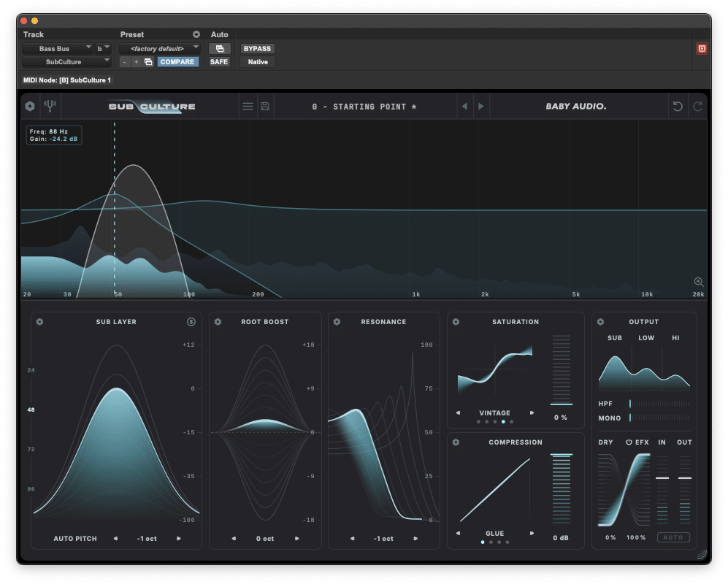Solo the Sub Layer with the S icon
728x584 pixels.
(x=191, y=322)
